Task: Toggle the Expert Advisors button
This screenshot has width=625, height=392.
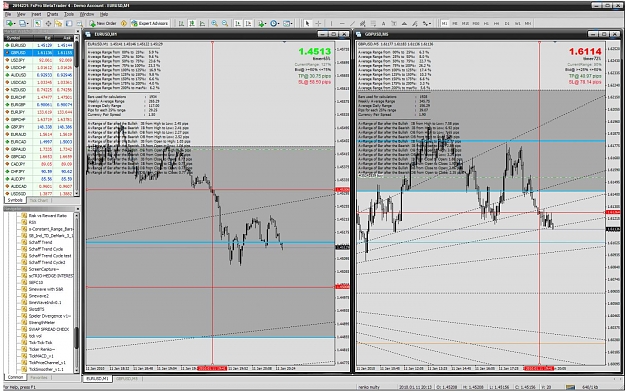Action: 150,24
